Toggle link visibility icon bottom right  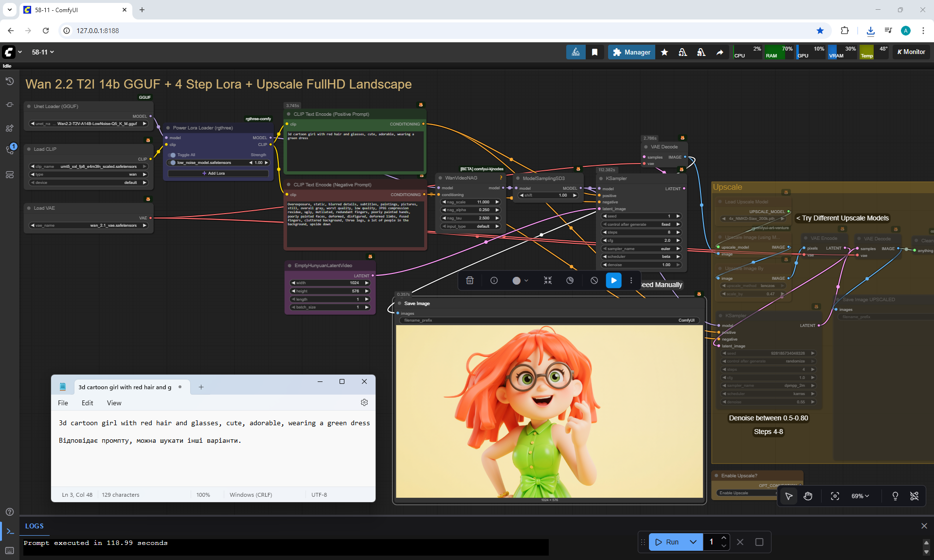coord(914,496)
